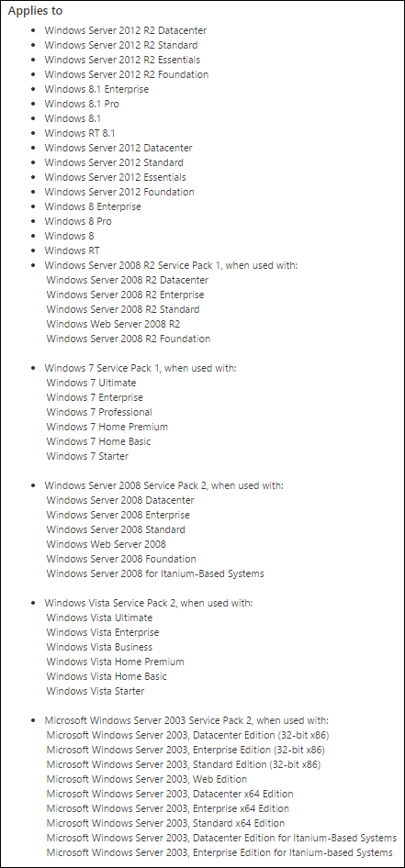405x868 pixels.
Task: Click Windows 7 Home Premium text
Action: [x=107, y=427]
